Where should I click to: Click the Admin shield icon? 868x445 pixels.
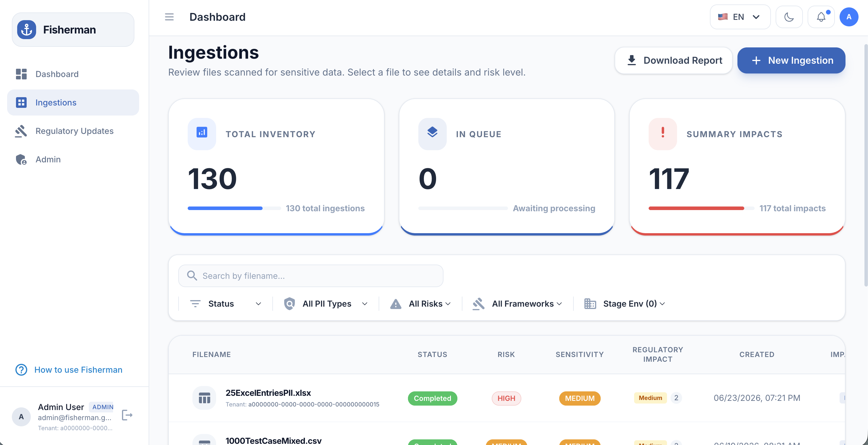(x=21, y=159)
